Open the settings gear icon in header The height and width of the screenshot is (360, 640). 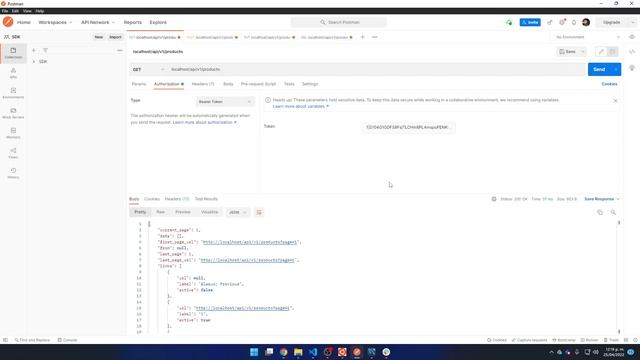[562, 22]
